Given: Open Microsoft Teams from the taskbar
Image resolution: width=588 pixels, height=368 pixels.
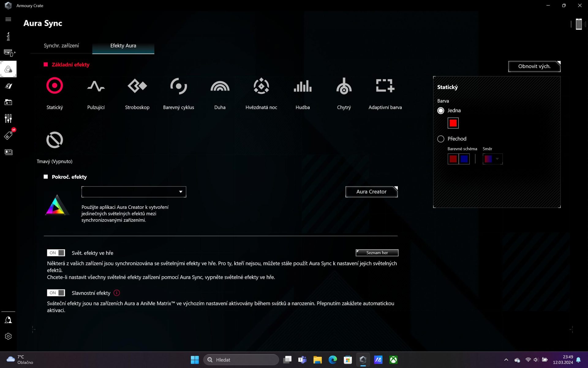Looking at the screenshot, I should pos(302,360).
